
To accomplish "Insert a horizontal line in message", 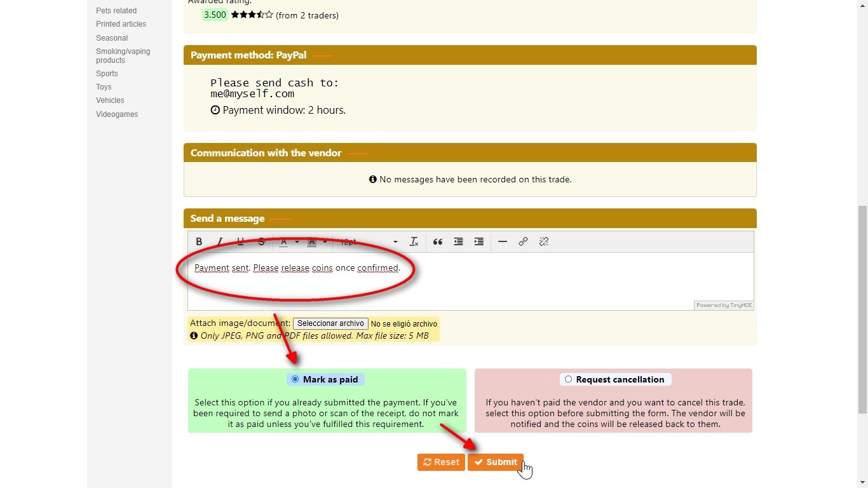I will [503, 241].
